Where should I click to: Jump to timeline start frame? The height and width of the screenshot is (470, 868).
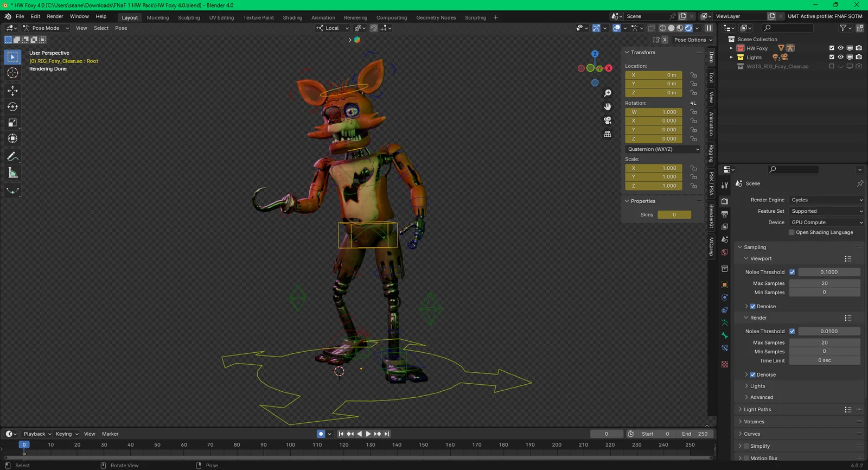tap(341, 434)
